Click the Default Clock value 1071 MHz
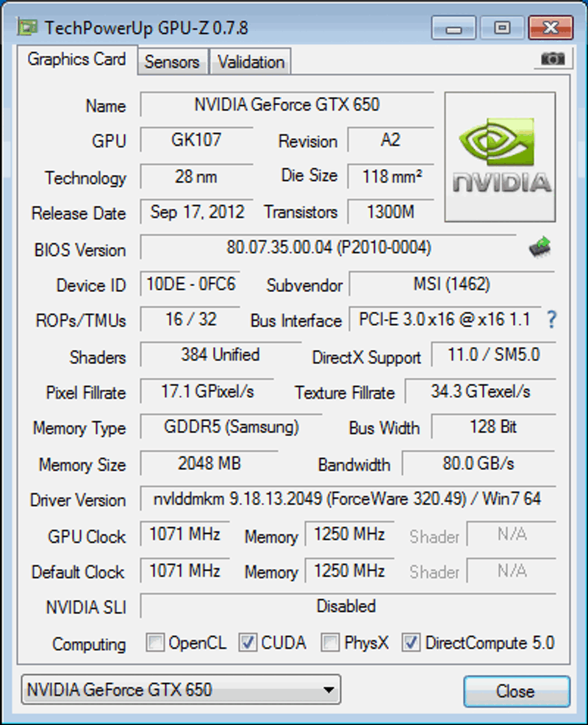Screen dimensions: 588x725 click(x=185, y=571)
